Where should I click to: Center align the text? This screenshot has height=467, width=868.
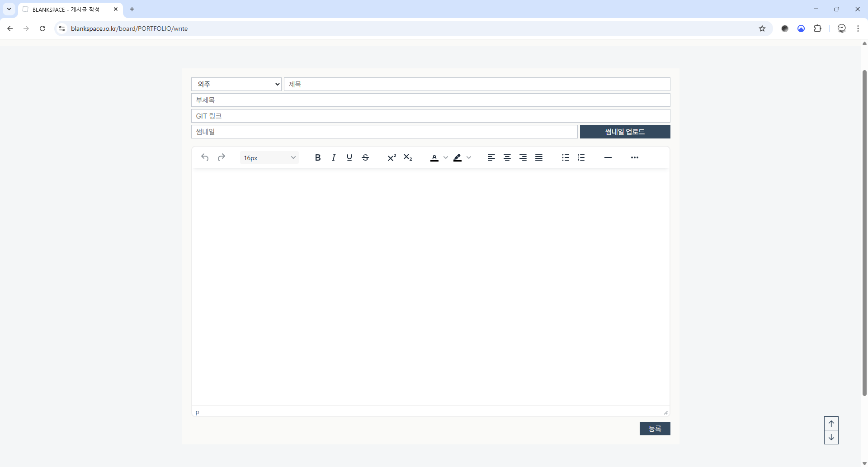coord(507,157)
